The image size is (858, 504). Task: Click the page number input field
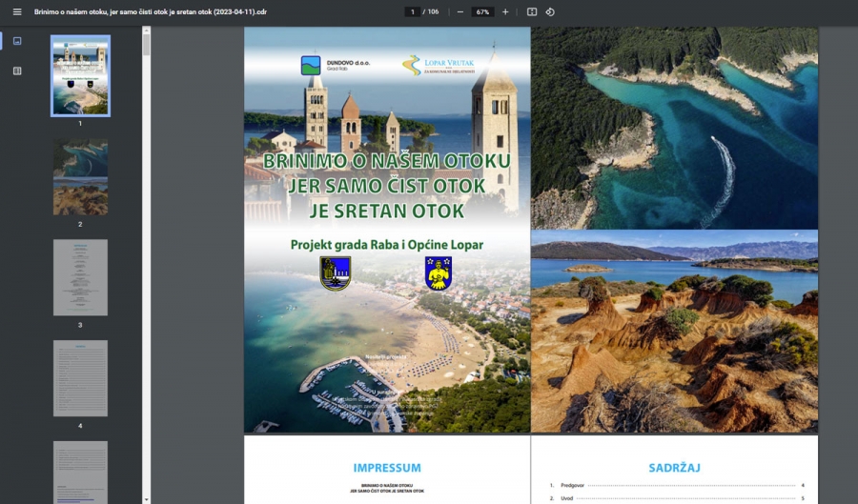[412, 11]
